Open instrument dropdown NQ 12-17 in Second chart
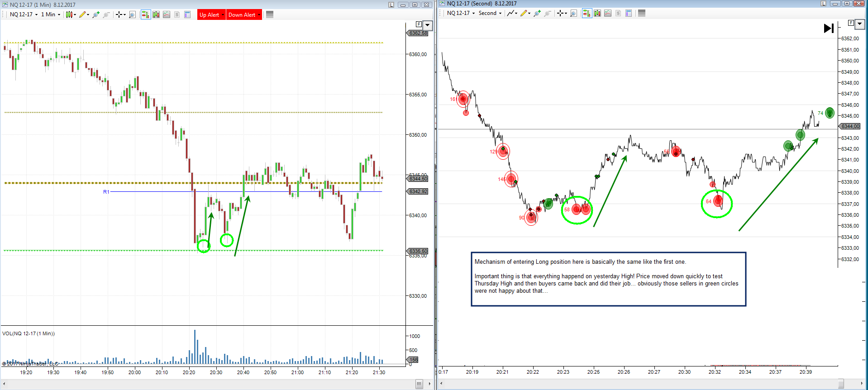868x390 pixels. pyautogui.click(x=461, y=13)
